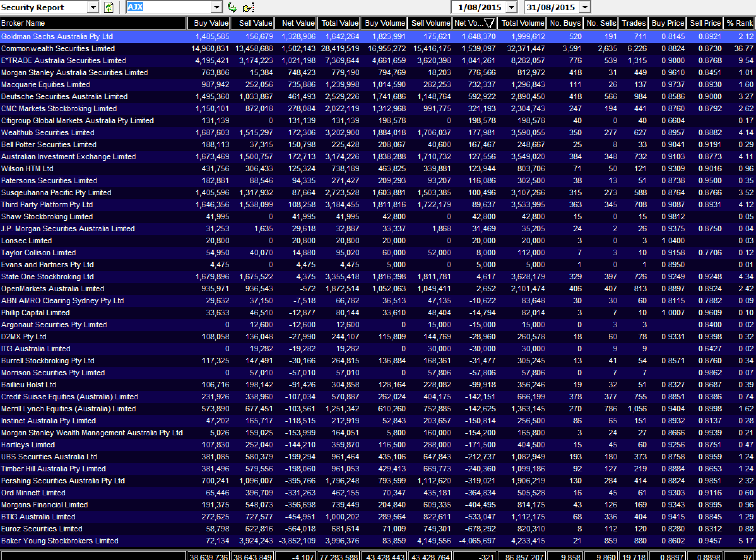
Task: Select Lonsec Limited row
Action: coord(377,241)
